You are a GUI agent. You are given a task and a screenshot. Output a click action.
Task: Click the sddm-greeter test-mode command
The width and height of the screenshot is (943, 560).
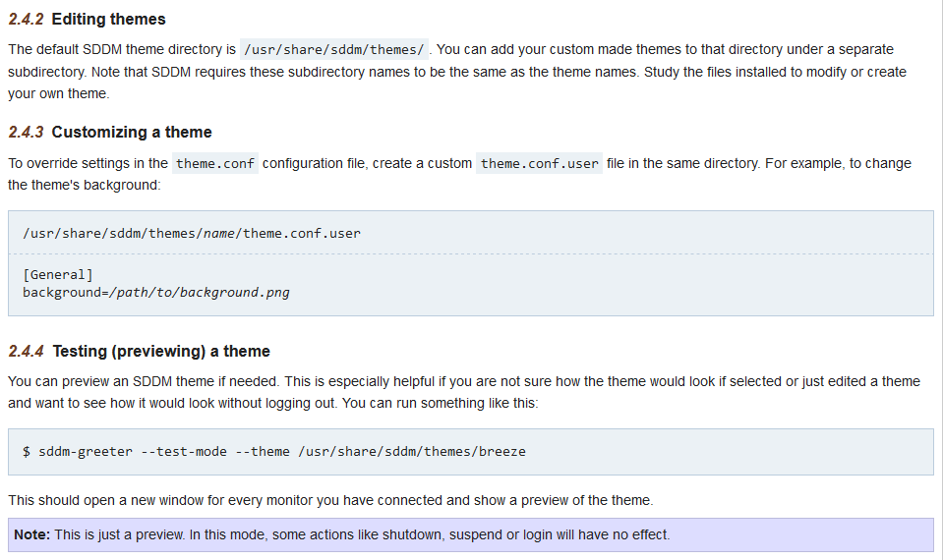(274, 451)
